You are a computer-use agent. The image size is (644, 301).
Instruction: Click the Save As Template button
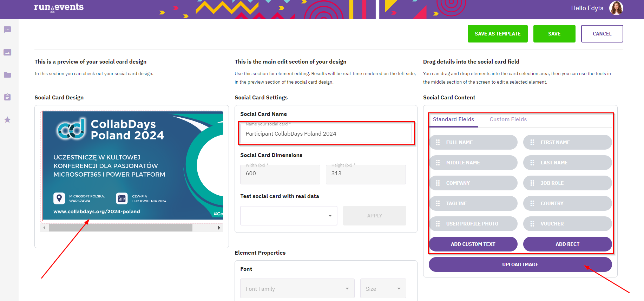(498, 34)
